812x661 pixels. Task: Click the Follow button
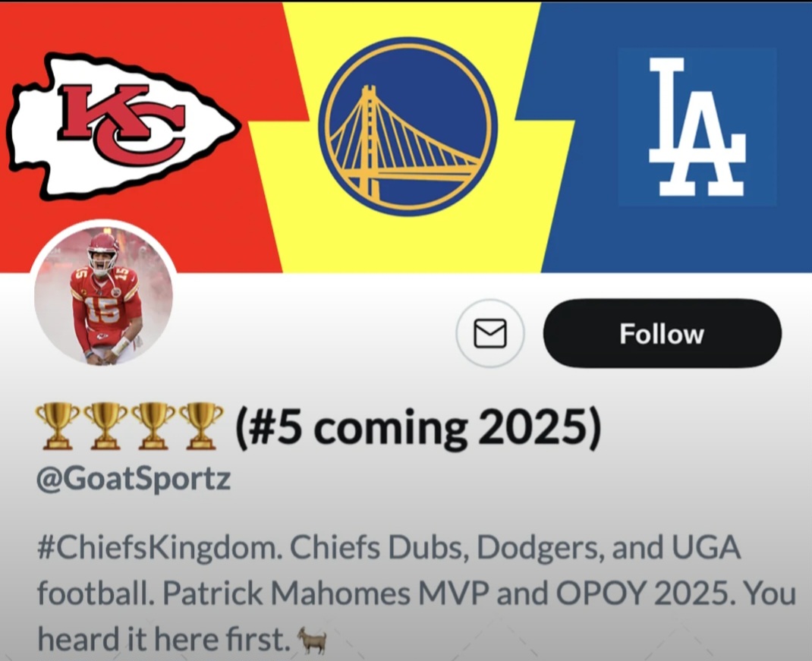(662, 333)
